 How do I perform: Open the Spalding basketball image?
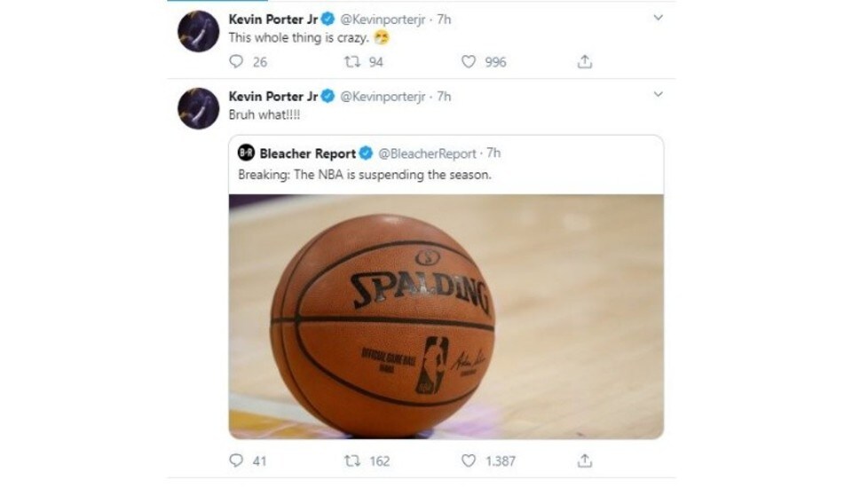point(446,317)
